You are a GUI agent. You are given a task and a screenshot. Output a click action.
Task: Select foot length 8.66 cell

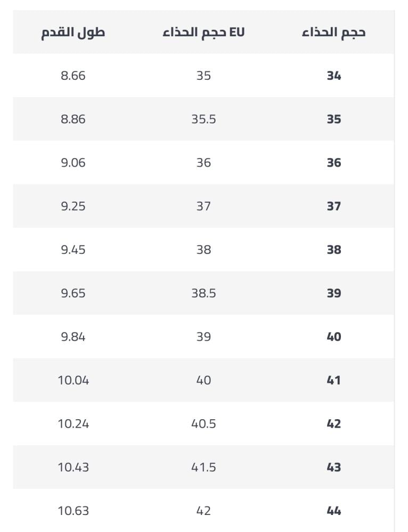coord(73,76)
